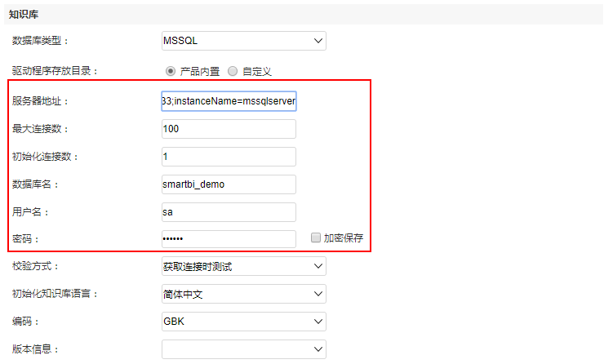
Task: Click the chevron arrow of MSSQL combo box
Action: (x=318, y=41)
